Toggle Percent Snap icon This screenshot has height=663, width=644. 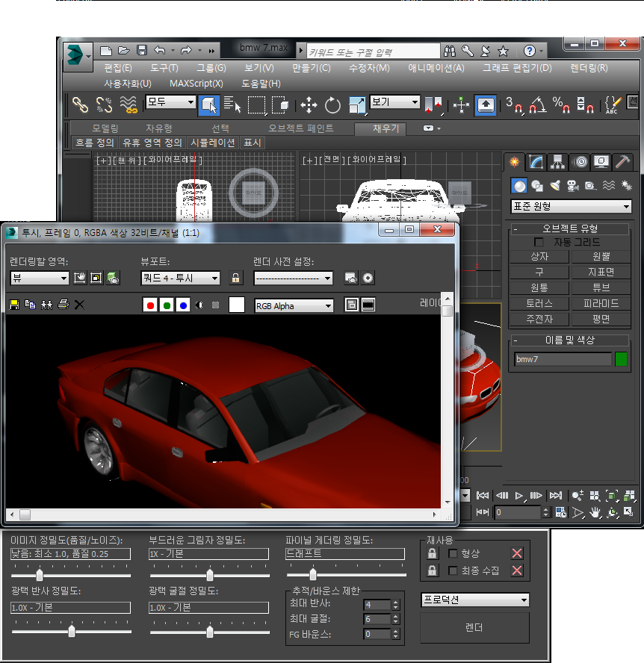coord(562,105)
